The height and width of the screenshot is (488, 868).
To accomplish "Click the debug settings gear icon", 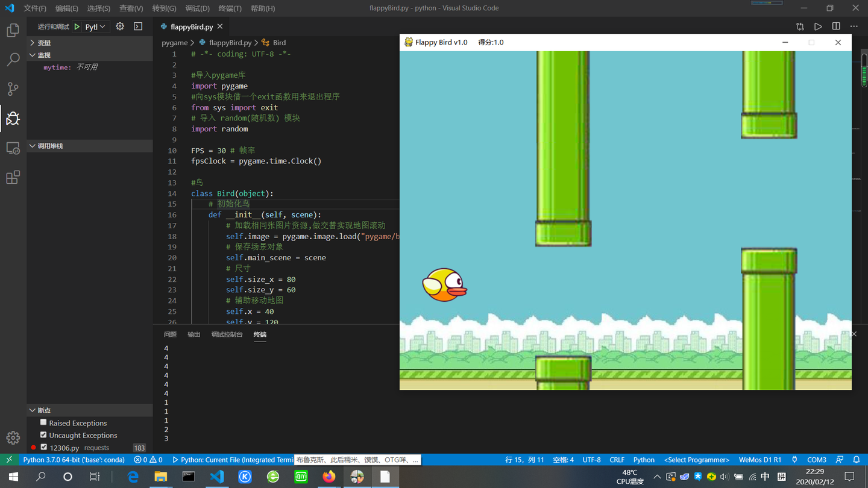I will [119, 27].
